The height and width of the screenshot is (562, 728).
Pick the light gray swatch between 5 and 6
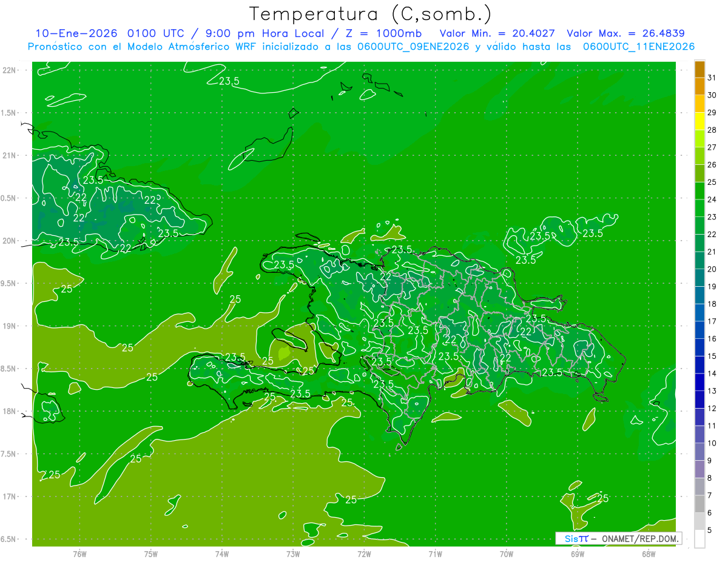pyautogui.click(x=699, y=521)
